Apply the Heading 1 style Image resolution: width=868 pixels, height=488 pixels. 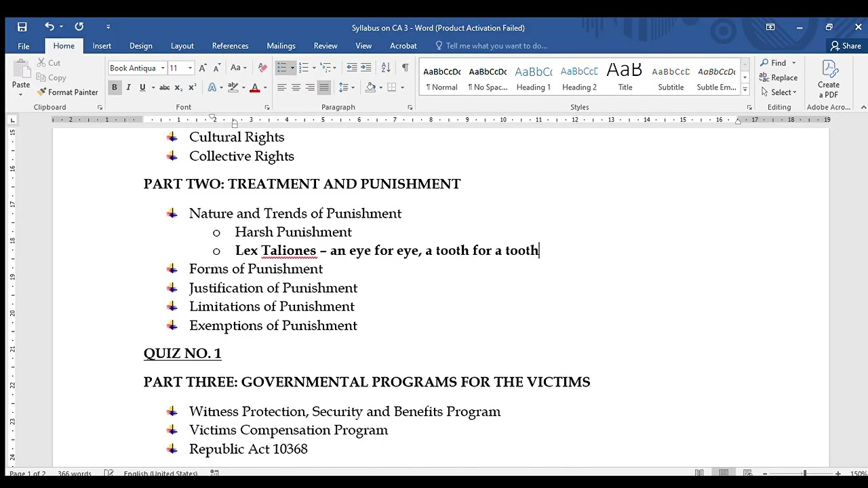point(534,78)
